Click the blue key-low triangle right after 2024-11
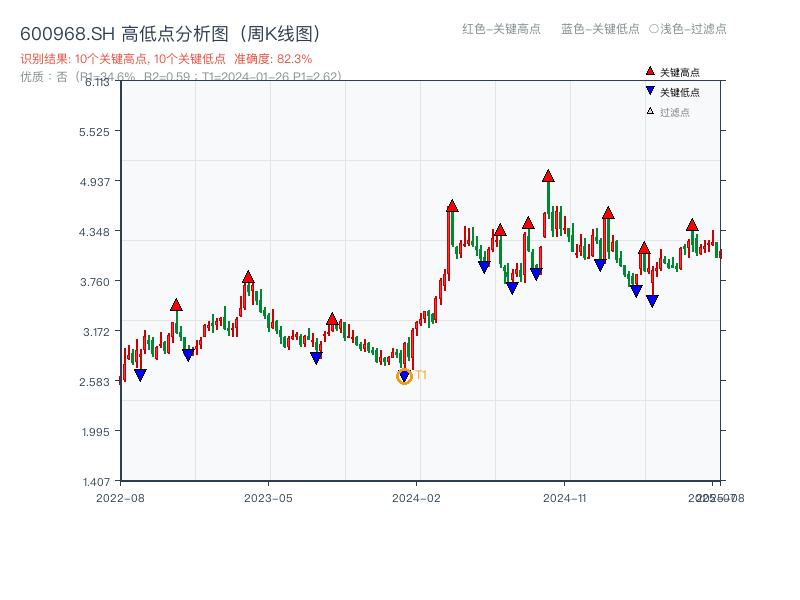Screen dimensions: 800x600 600,265
